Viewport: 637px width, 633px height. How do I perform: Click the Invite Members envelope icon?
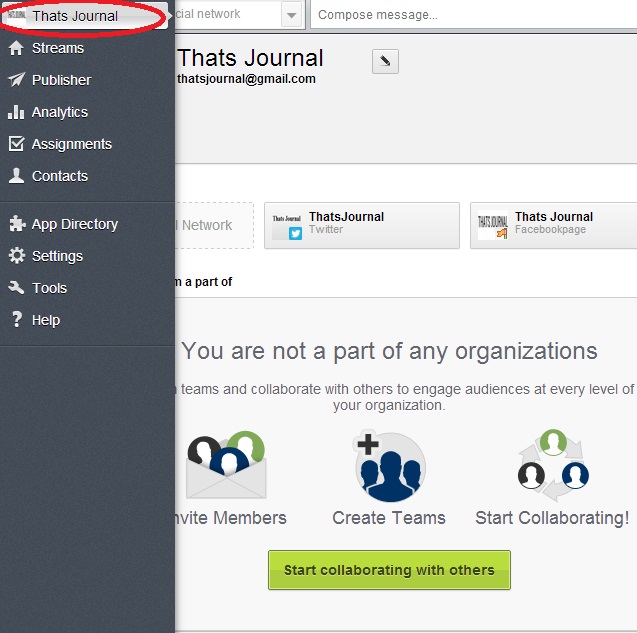pos(226,465)
